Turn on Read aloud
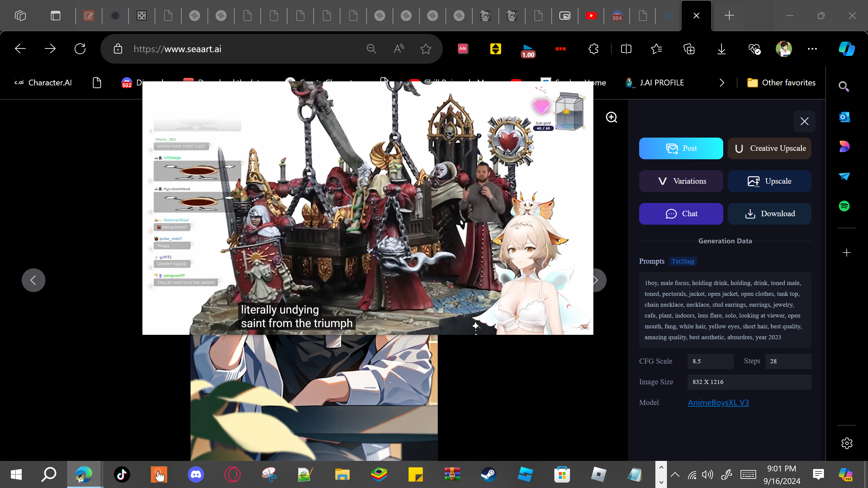The image size is (868, 488). [399, 49]
